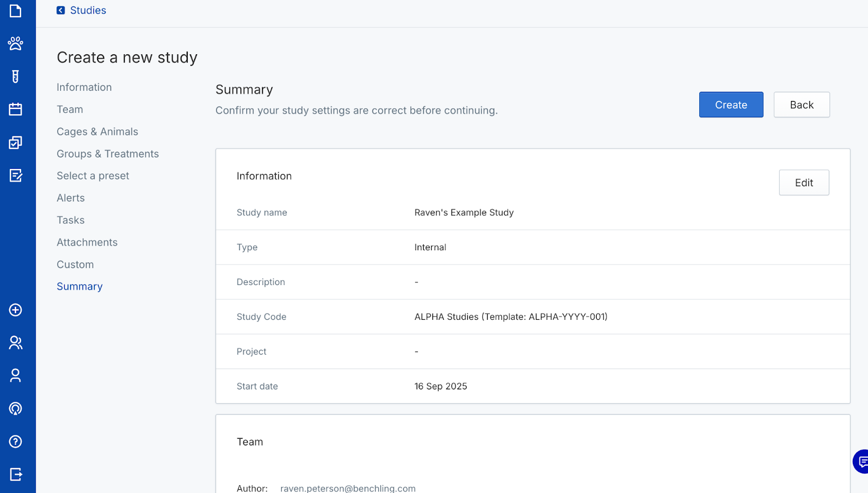Click the checkbox tasks sidebar icon

click(x=15, y=142)
